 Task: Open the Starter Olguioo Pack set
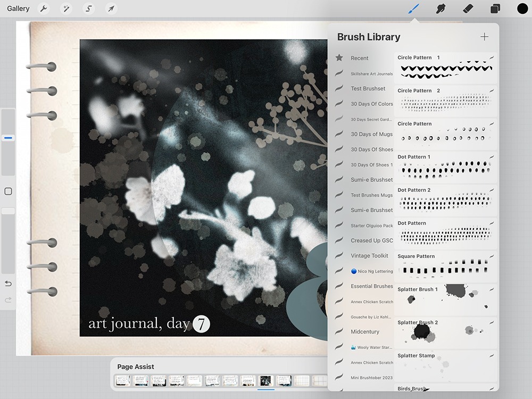pyautogui.click(x=371, y=225)
